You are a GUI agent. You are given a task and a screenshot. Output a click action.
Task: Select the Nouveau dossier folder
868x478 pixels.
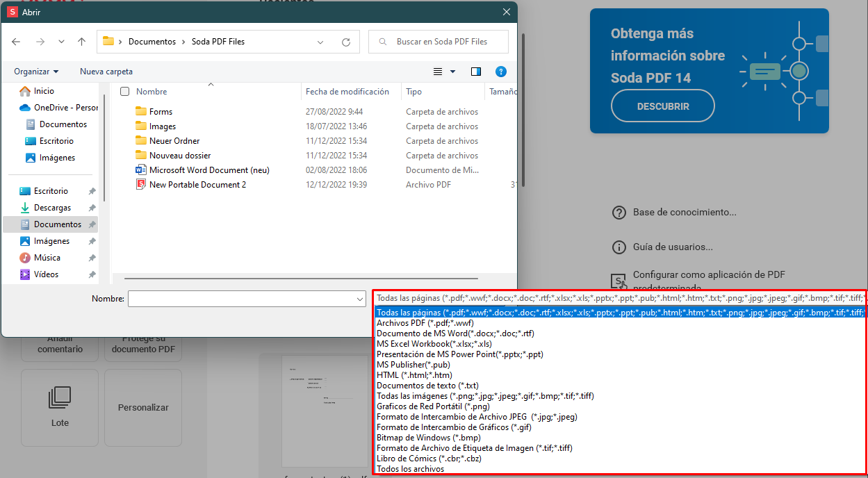[180, 156]
